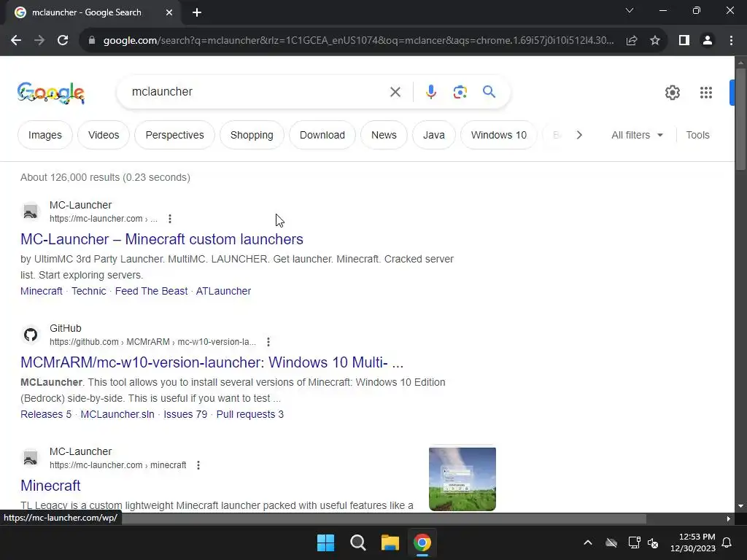The image size is (747, 560).
Task: Click the vertical page scrollbar
Action: (x=740, y=119)
